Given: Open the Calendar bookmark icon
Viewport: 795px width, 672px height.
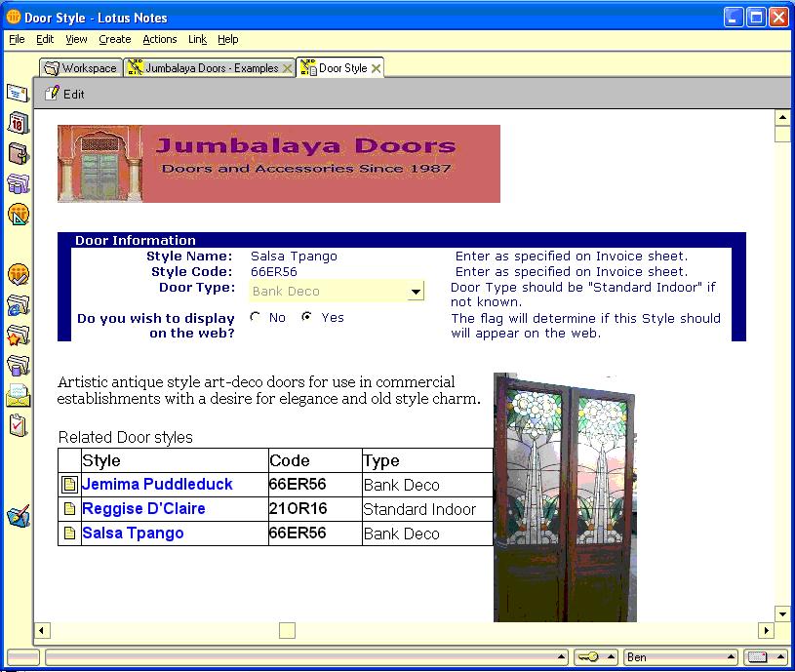Looking at the screenshot, I should [18, 123].
